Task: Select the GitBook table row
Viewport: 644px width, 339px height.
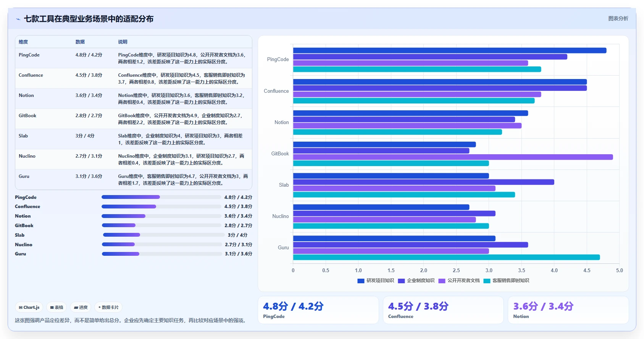Action: pyautogui.click(x=134, y=119)
